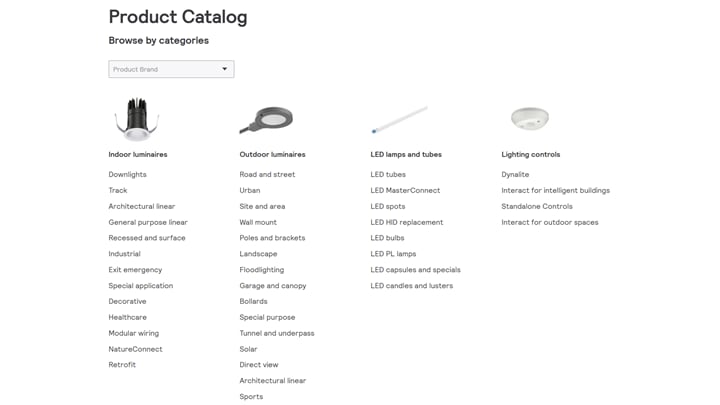Image resolution: width=720 pixels, height=405 pixels.
Task: Click the Standalone Controls link
Action: coord(537,206)
